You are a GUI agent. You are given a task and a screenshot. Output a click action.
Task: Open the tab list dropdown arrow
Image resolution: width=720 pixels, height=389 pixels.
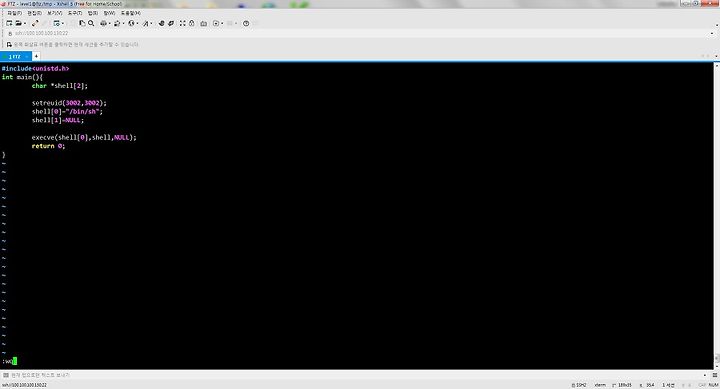click(717, 56)
